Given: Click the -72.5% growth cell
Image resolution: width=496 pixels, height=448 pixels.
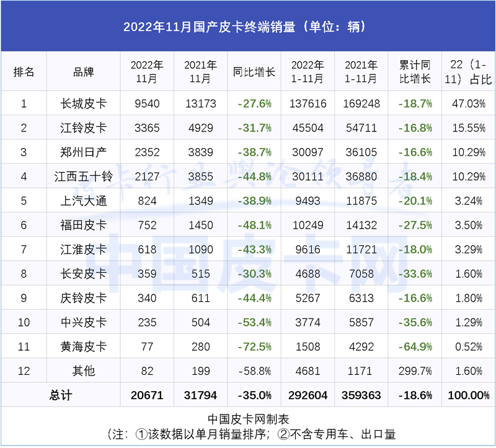Looking at the screenshot, I should click(x=254, y=347).
